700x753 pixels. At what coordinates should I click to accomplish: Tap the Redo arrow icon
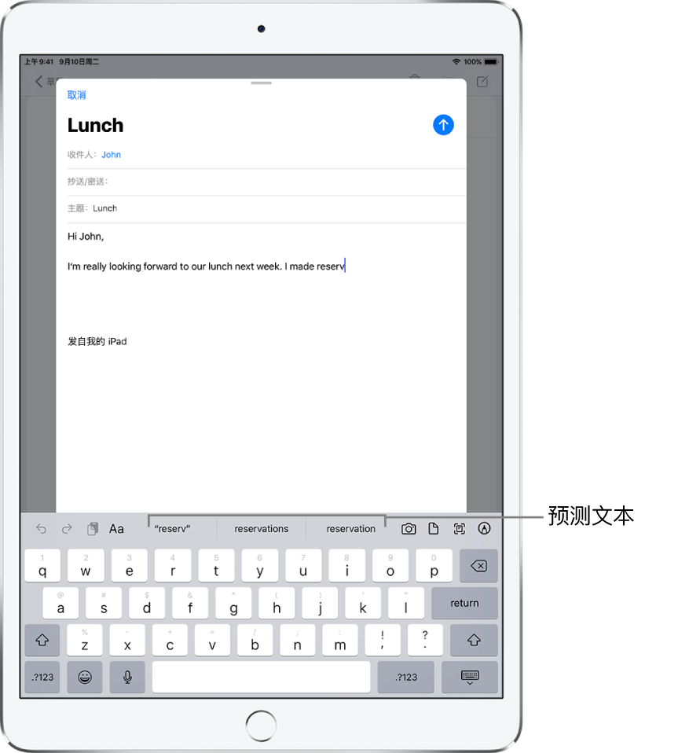tap(66, 528)
